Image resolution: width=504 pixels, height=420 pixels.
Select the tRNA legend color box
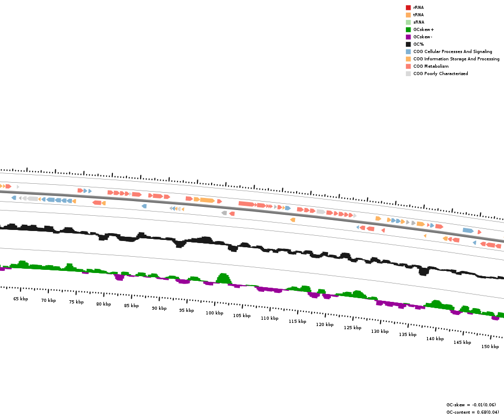tap(408, 15)
